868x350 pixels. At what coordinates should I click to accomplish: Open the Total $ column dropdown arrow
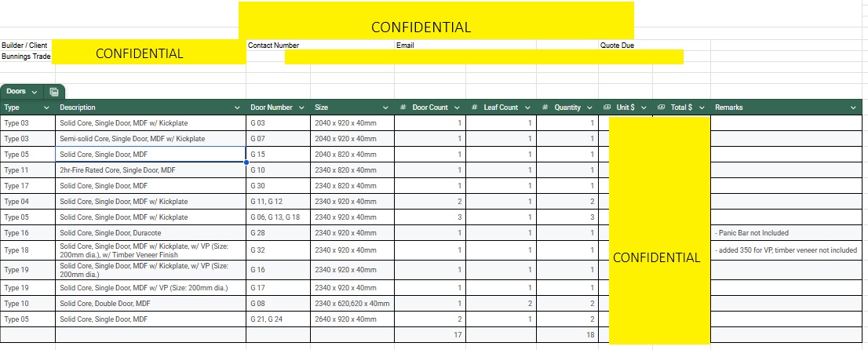(702, 108)
